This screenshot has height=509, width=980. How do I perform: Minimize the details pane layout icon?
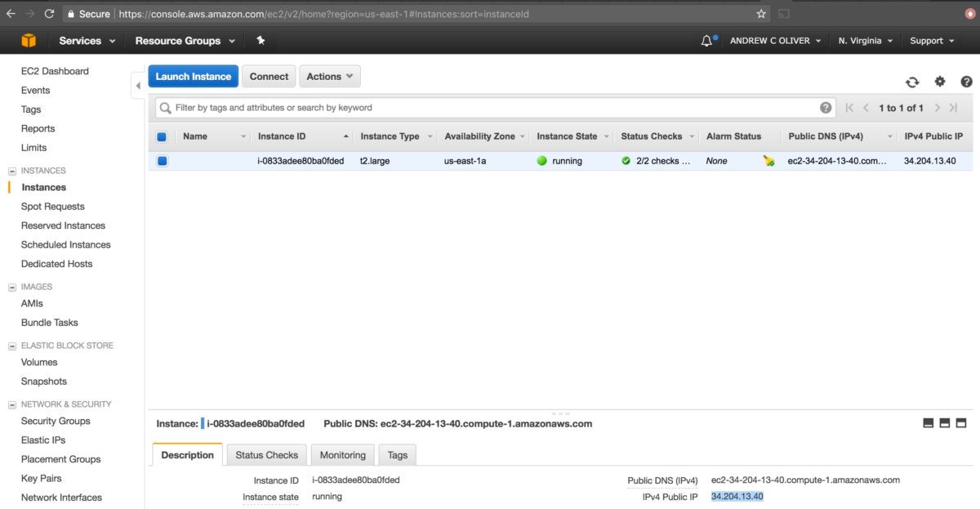click(928, 423)
